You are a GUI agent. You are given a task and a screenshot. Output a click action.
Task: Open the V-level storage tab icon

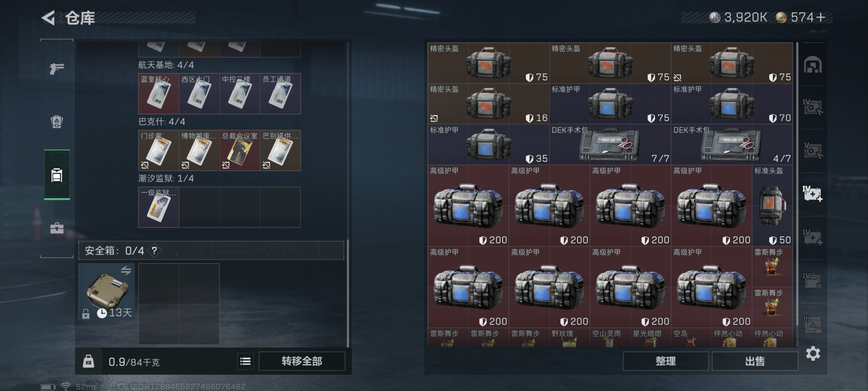[813, 151]
